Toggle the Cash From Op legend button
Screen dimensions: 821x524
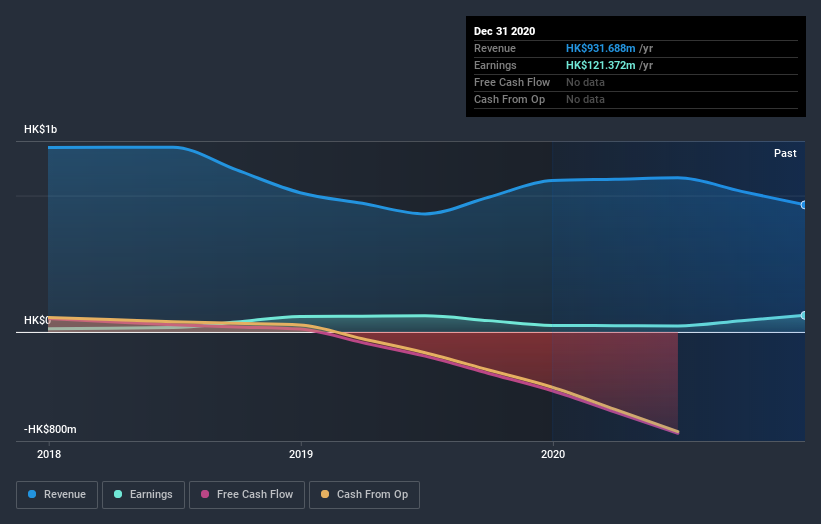pos(364,495)
